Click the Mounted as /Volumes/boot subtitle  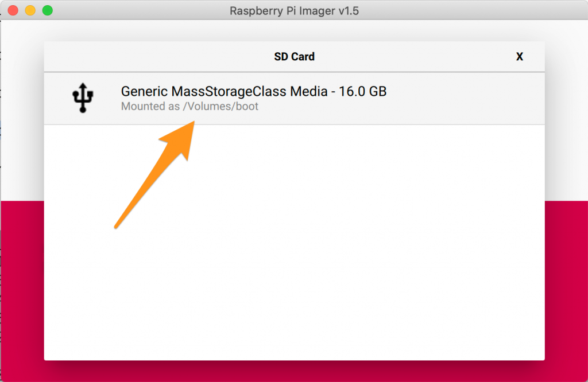(x=189, y=106)
